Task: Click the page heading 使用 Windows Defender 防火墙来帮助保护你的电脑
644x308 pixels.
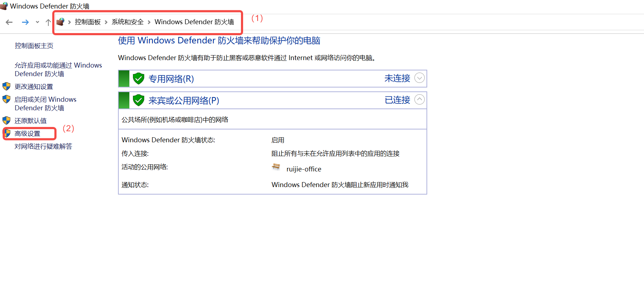Action: [x=219, y=41]
